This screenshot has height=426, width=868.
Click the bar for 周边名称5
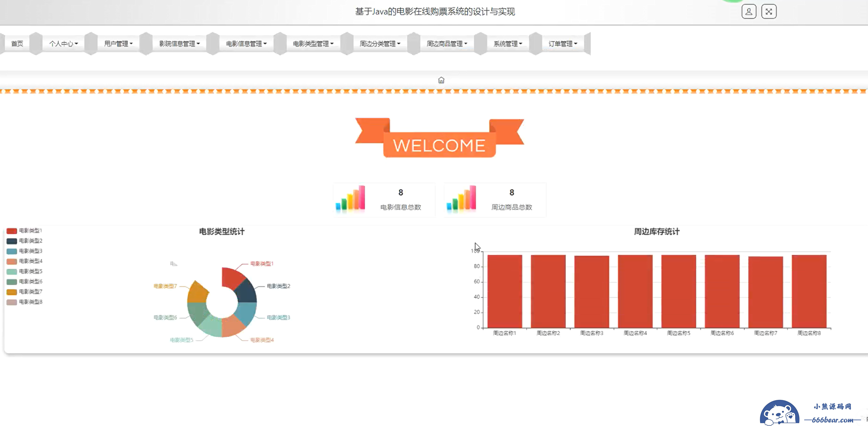[x=679, y=291]
